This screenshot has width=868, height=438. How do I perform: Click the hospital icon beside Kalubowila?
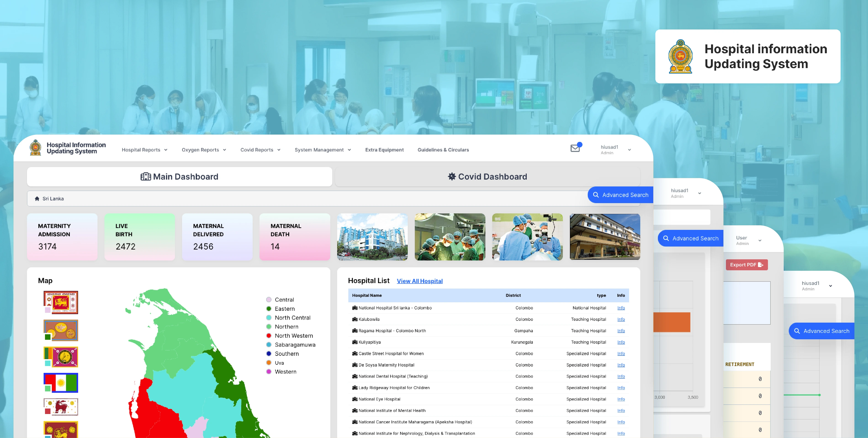tap(355, 319)
